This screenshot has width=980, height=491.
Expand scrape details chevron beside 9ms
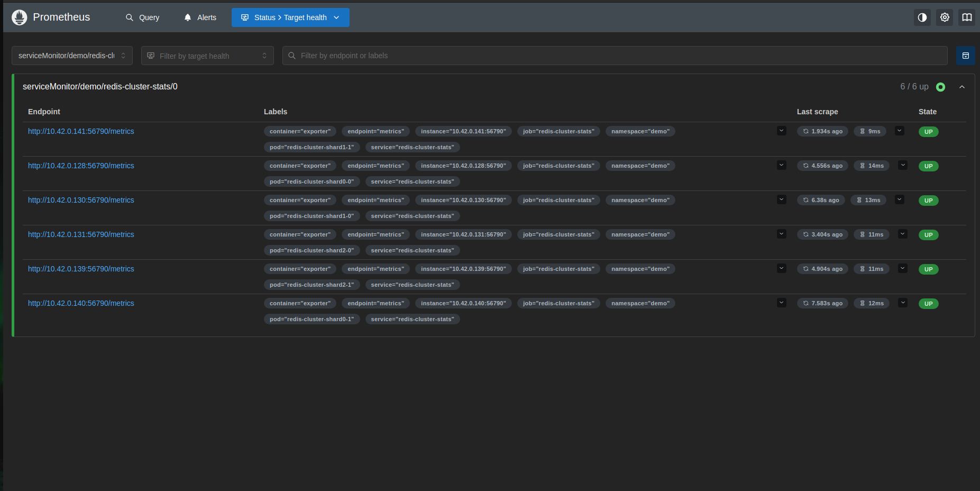tap(900, 131)
